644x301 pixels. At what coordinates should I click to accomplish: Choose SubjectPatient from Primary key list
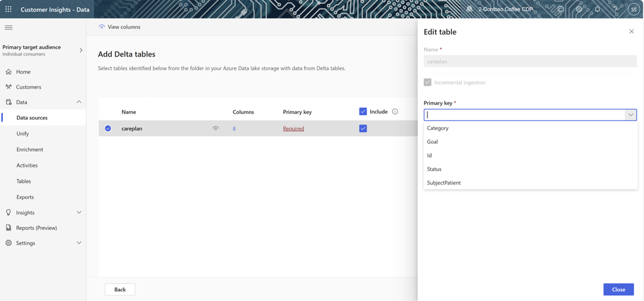(x=530, y=183)
